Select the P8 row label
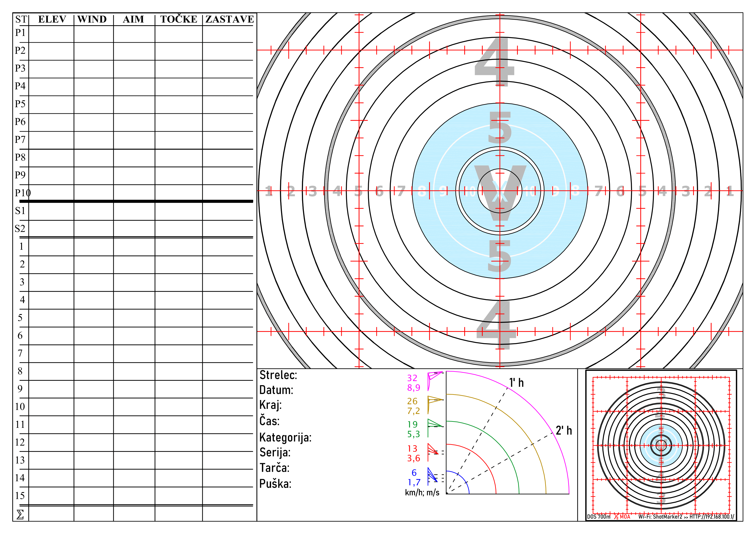 [x=20, y=157]
